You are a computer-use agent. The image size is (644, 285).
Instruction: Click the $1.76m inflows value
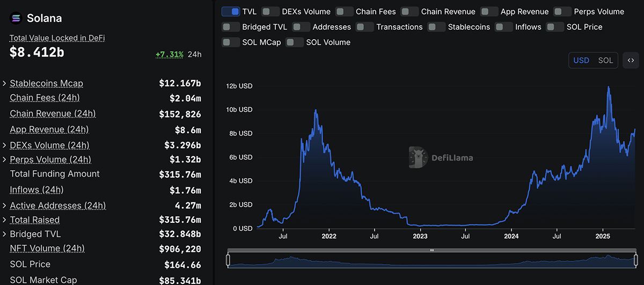pos(185,190)
